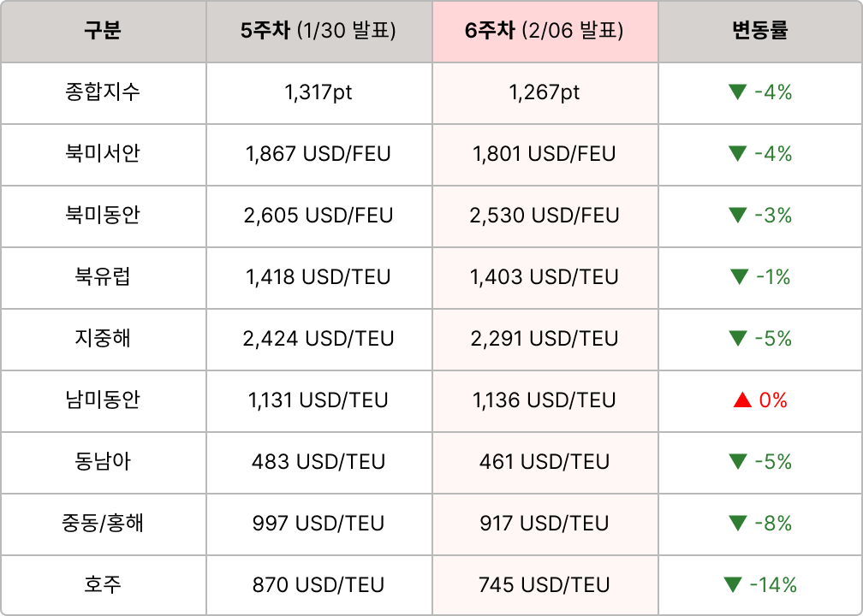Click the down arrow icon for 북유럽

(739, 277)
